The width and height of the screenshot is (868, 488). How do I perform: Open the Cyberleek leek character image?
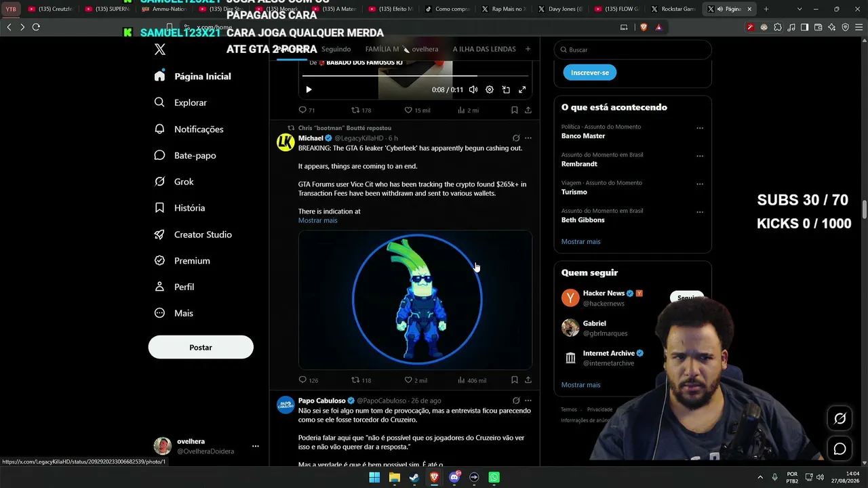(x=415, y=300)
